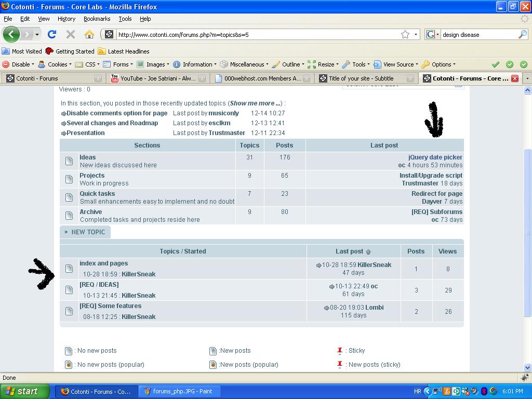Click inside the URL address field
The image size is (532, 399).
pyautogui.click(x=255, y=35)
